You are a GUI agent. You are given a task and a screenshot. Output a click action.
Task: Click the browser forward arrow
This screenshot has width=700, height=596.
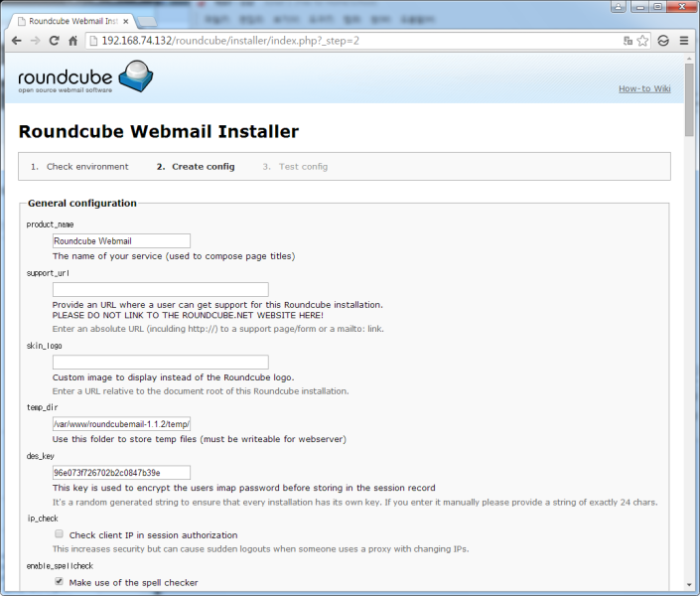pyautogui.click(x=36, y=41)
